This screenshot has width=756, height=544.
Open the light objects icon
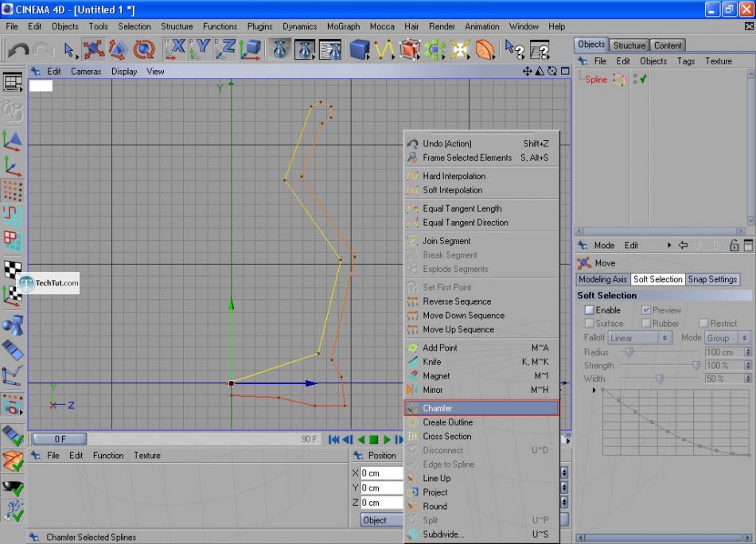click(459, 49)
